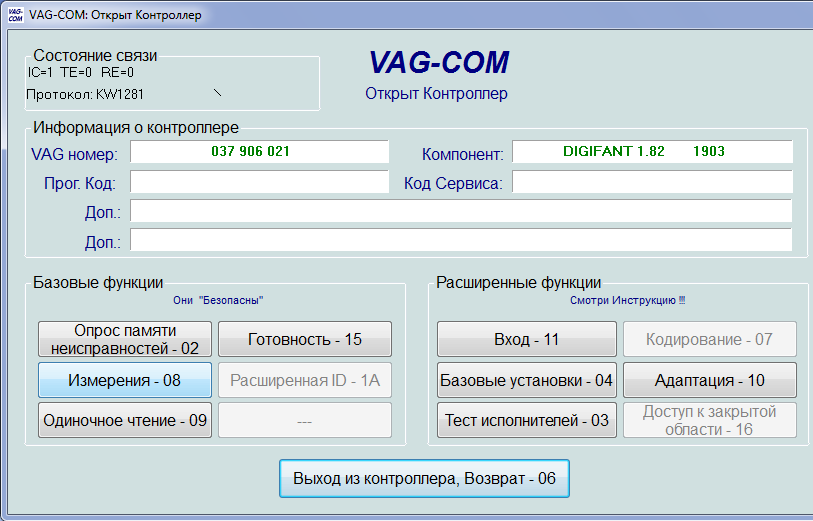Click the 'Расширенные функции' group label

point(518,283)
